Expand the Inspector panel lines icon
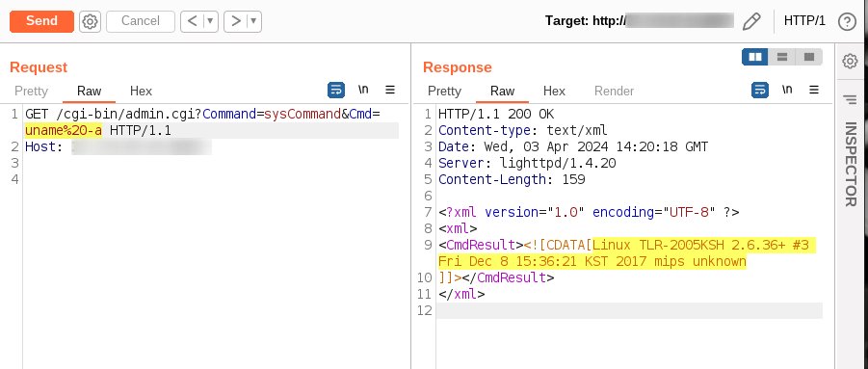 850,99
